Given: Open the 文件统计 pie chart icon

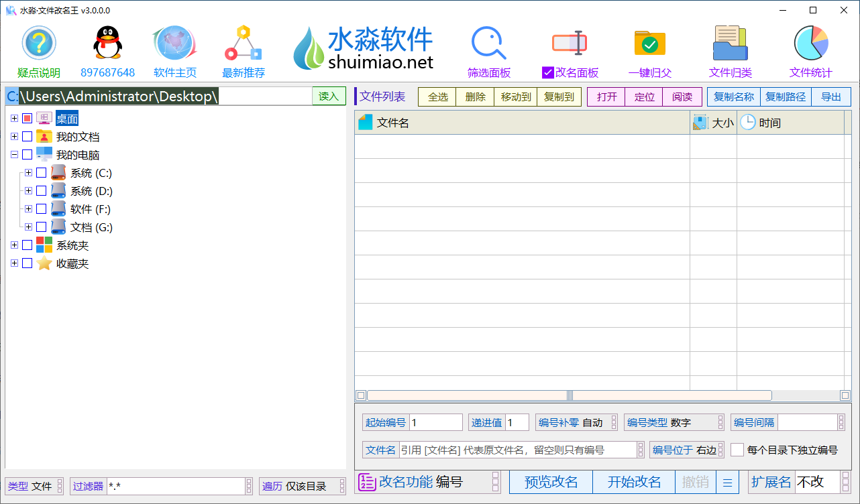Looking at the screenshot, I should [x=811, y=43].
